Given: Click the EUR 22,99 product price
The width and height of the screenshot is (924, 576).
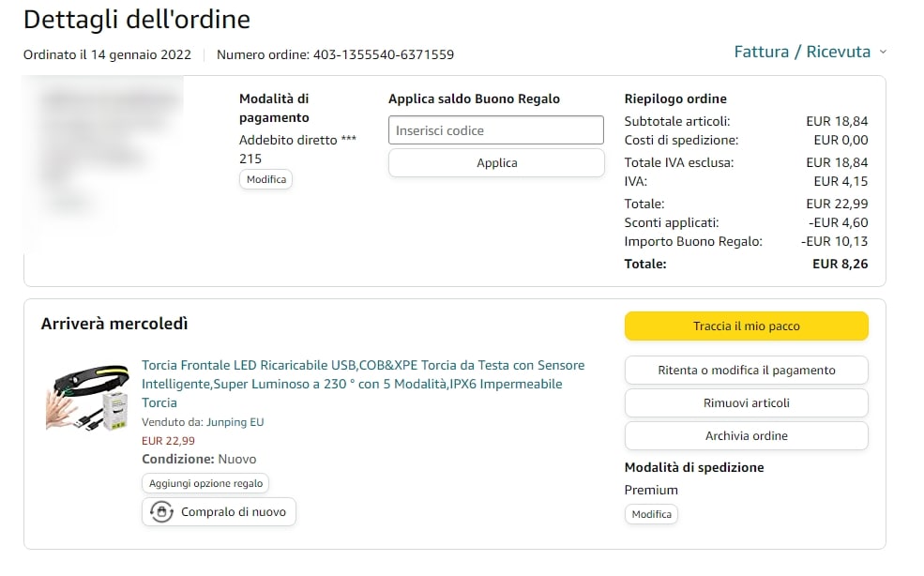Looking at the screenshot, I should tap(168, 441).
